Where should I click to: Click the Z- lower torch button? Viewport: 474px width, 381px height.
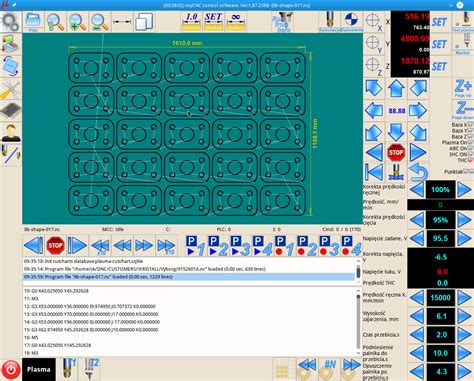point(463,110)
